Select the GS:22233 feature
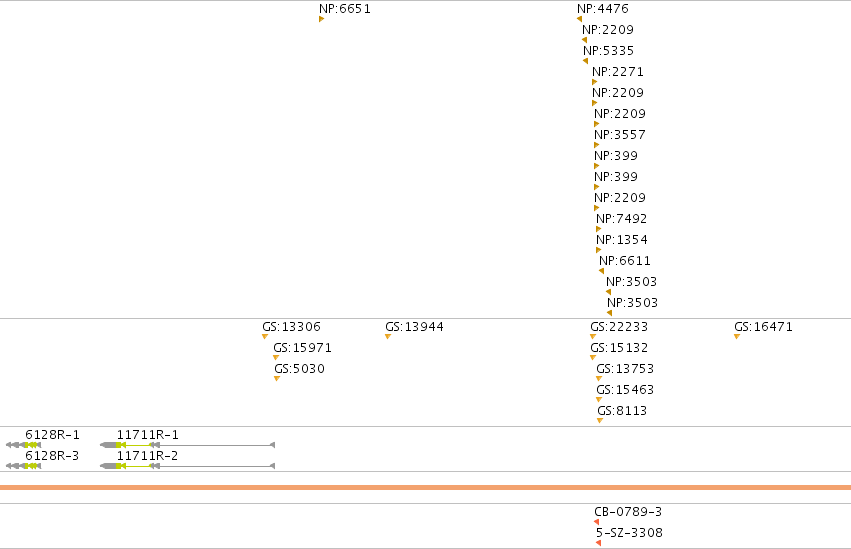851x549 pixels. coord(619,327)
